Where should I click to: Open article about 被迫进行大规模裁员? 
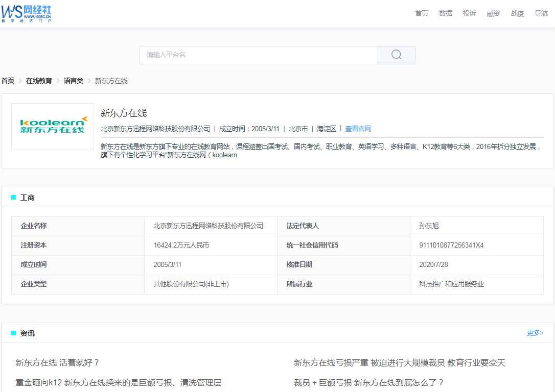click(399, 363)
